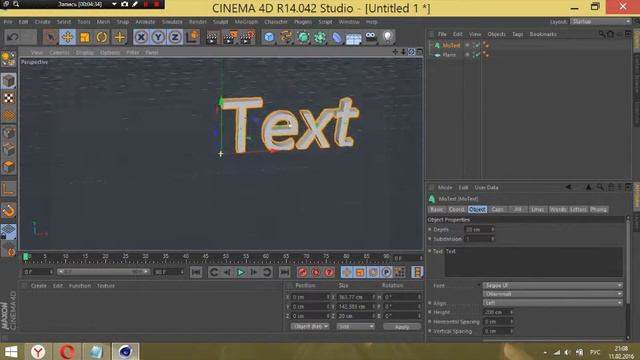
Task: Open array modeling objects icon
Action: pos(320,38)
